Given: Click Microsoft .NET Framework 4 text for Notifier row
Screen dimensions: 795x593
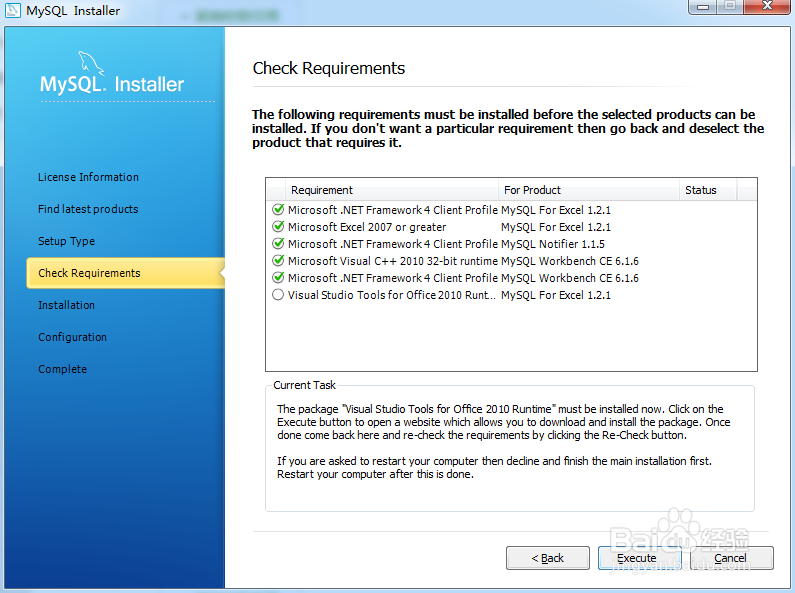Looking at the screenshot, I should [392, 244].
